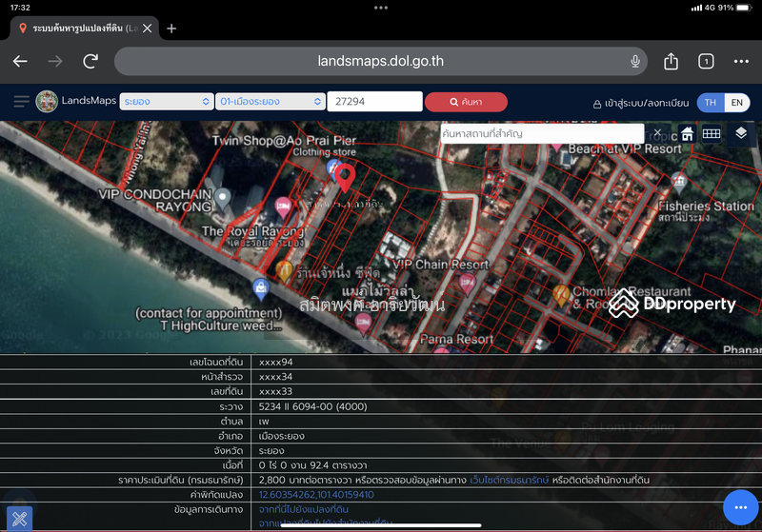Open a new browser tab with the plus button

click(x=171, y=29)
